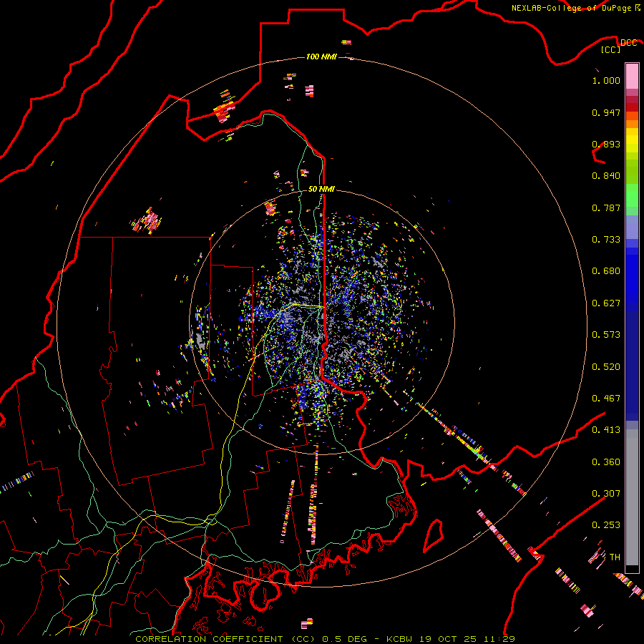Click the '19 OCT 25 11:29' timestamp
Viewport: 644px width, 644px height.
tap(467, 639)
